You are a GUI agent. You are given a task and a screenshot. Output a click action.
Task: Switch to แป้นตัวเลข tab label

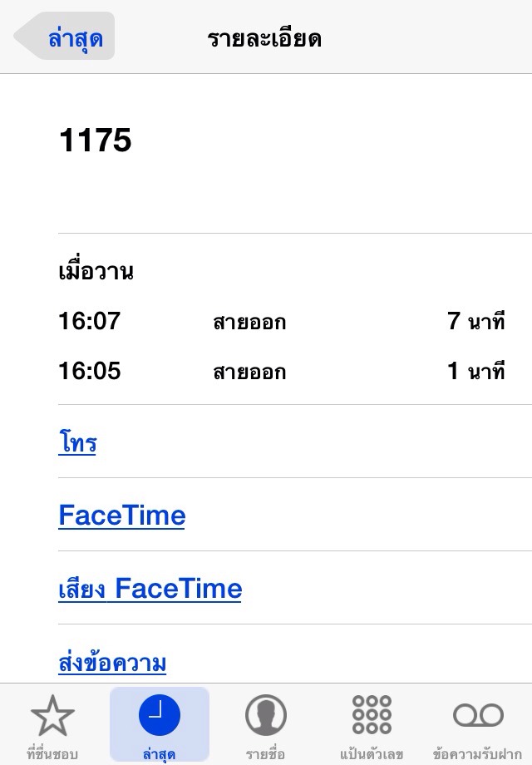click(x=372, y=753)
